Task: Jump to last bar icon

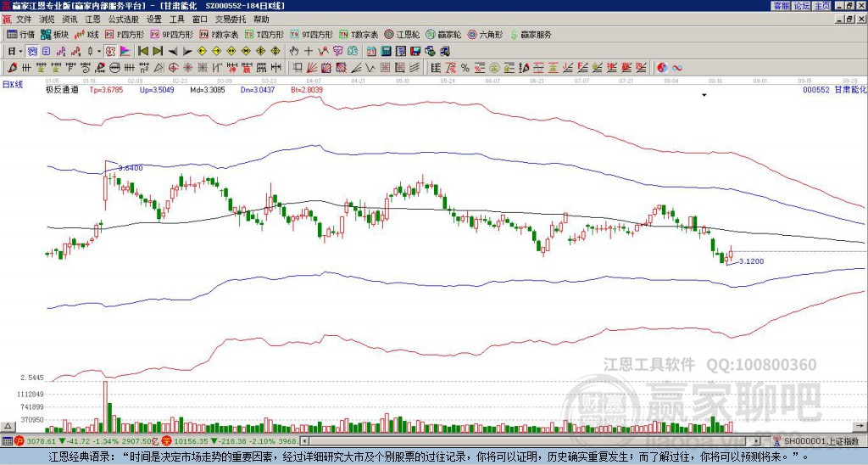Action: tap(157, 51)
